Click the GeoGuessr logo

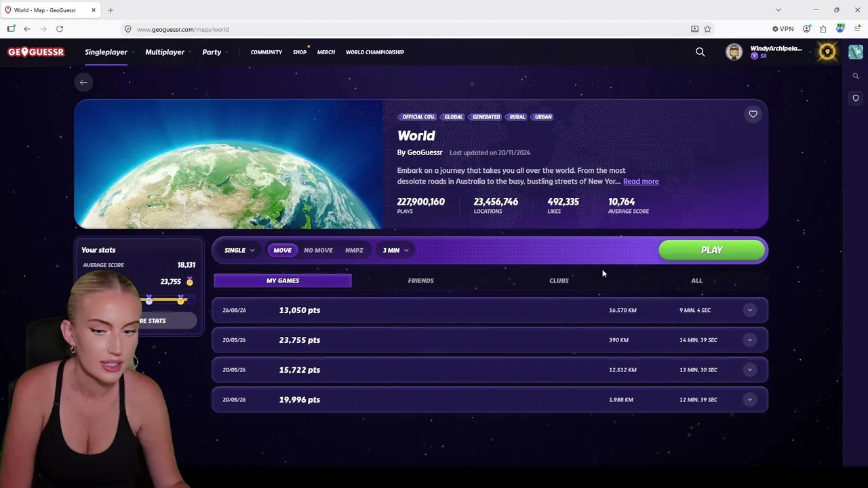[36, 52]
